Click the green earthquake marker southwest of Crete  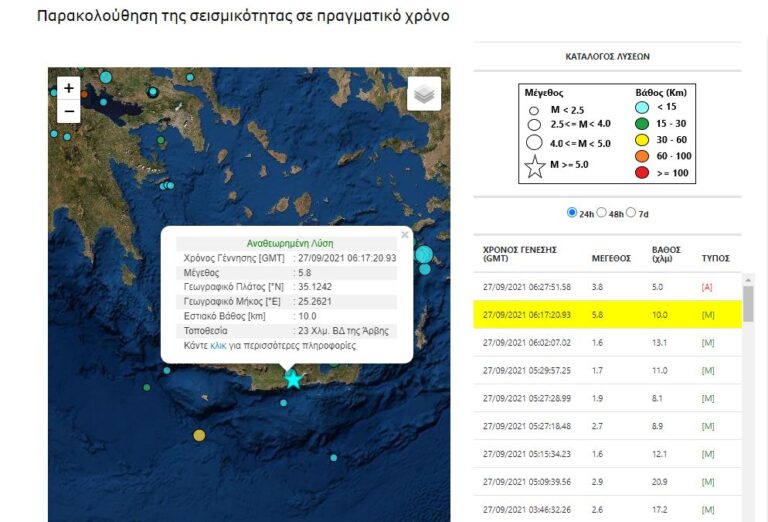point(147,388)
